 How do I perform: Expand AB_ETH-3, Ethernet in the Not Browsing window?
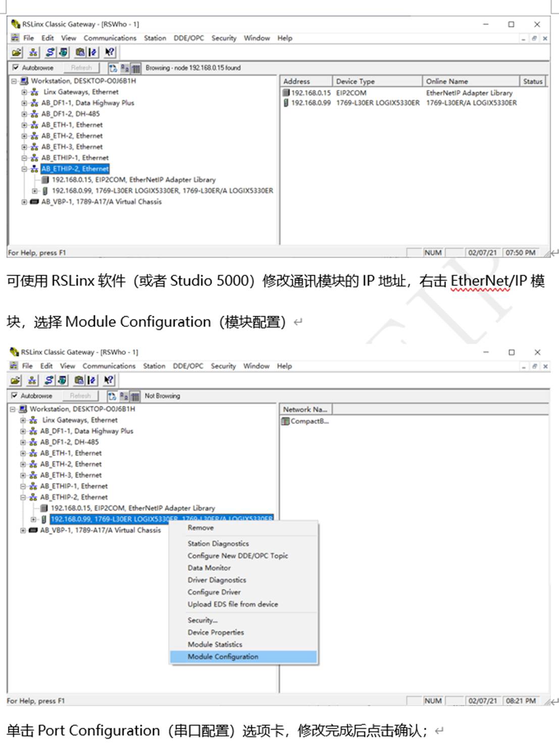pyautogui.click(x=23, y=475)
